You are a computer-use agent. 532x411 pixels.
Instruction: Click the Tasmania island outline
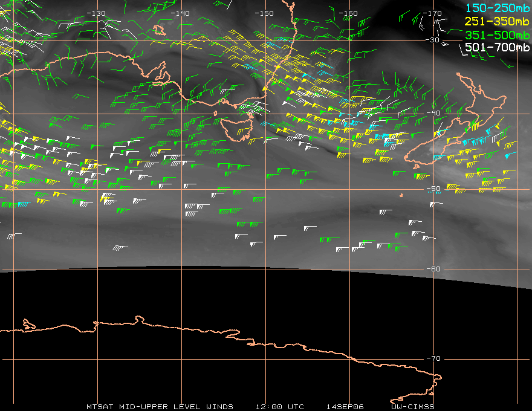click(235, 128)
